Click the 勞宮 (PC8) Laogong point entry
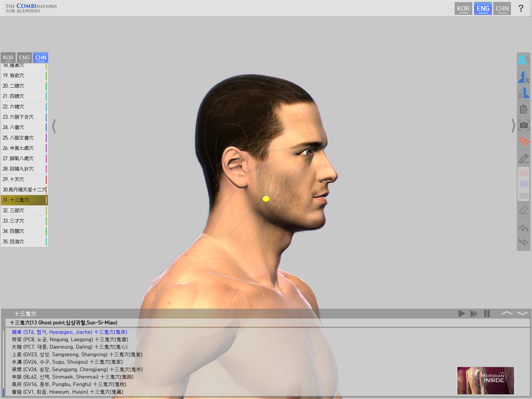 click(70, 339)
